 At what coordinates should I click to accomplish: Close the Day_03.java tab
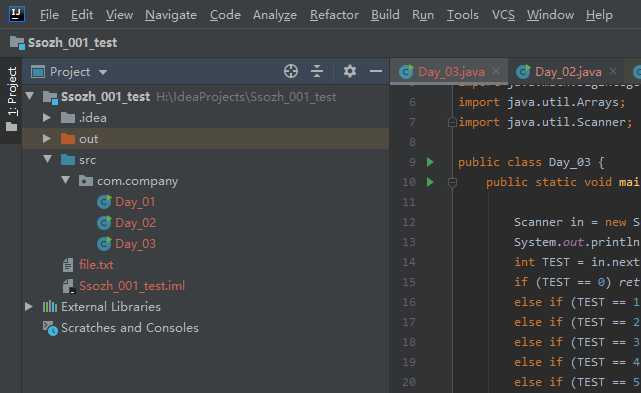pyautogui.click(x=496, y=72)
